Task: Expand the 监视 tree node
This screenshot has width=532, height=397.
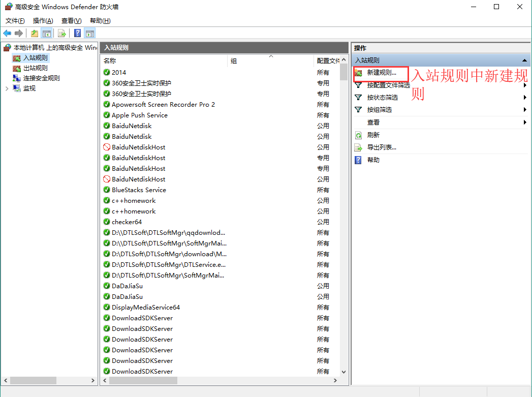Action: tap(7, 88)
